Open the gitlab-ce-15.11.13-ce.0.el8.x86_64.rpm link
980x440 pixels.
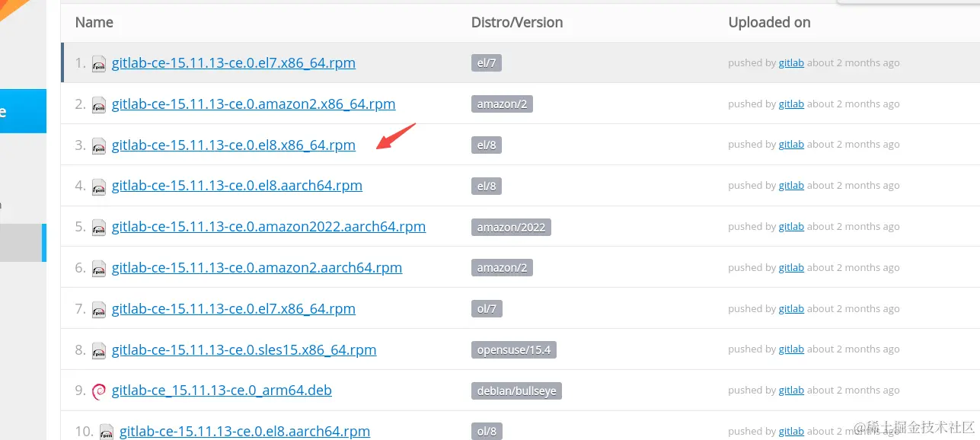234,145
